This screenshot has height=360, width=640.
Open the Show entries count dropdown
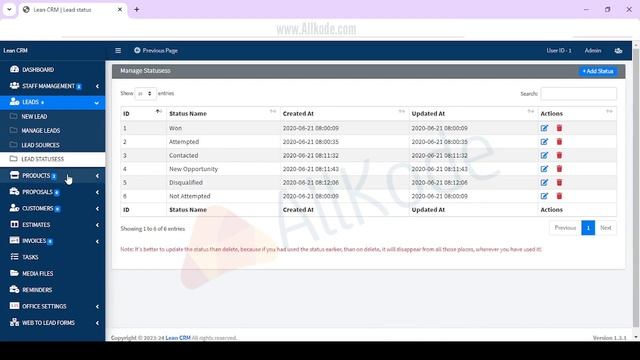(x=145, y=93)
